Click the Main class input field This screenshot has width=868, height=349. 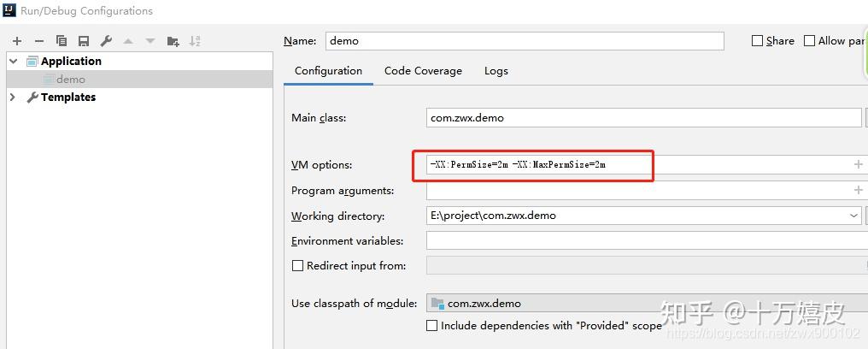click(642, 118)
